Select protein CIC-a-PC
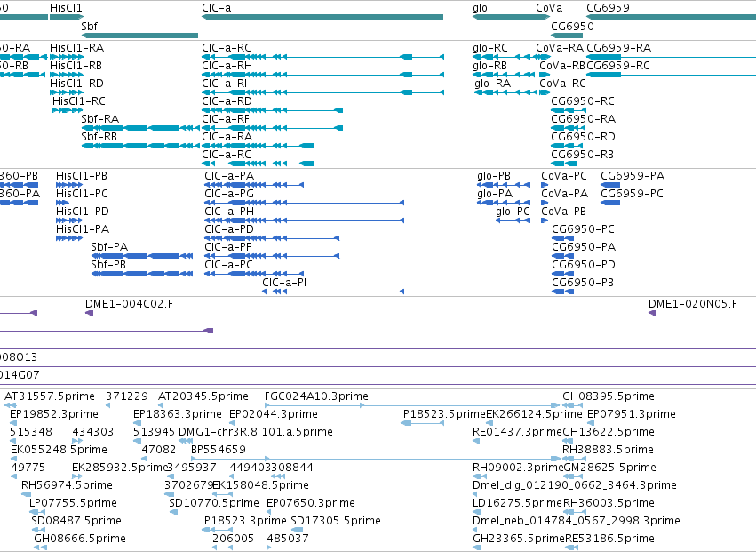Screen dimensions: 756x552 click(254, 274)
